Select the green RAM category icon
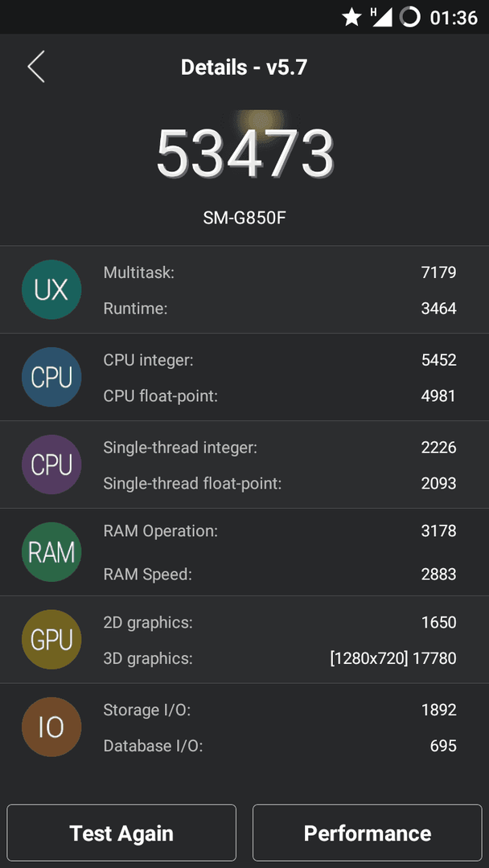Image resolution: width=489 pixels, height=868 pixels. [51, 552]
